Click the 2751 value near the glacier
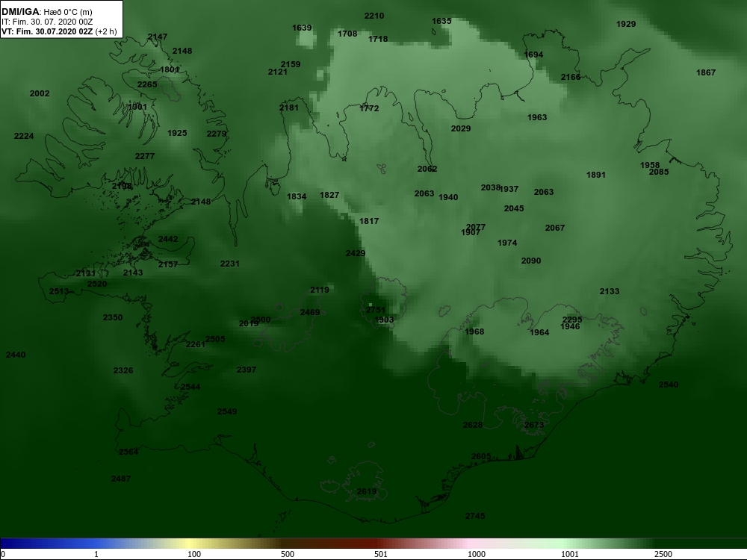 click(x=376, y=310)
